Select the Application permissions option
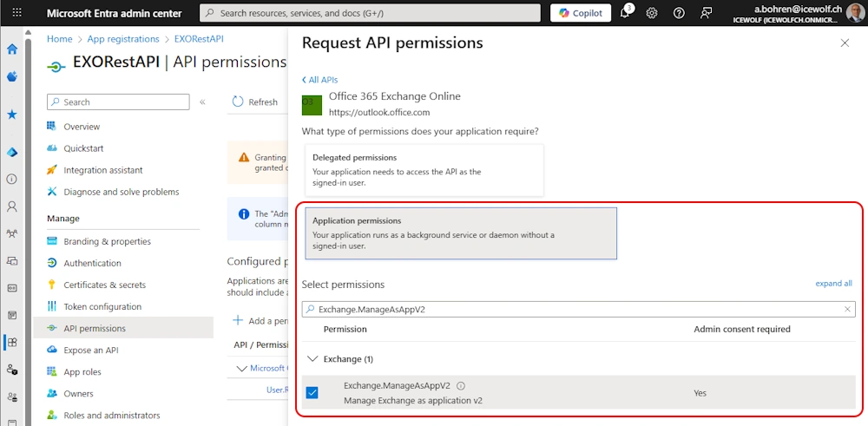 pyautogui.click(x=460, y=233)
